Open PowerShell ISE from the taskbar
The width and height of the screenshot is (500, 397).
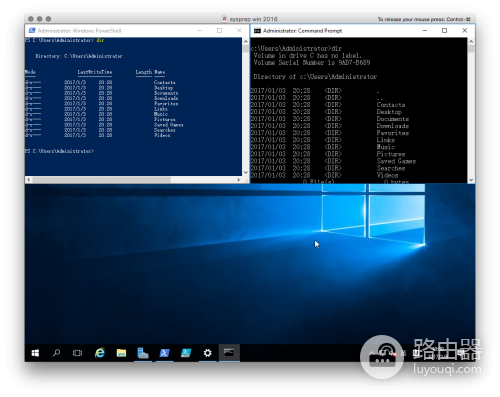click(x=186, y=353)
